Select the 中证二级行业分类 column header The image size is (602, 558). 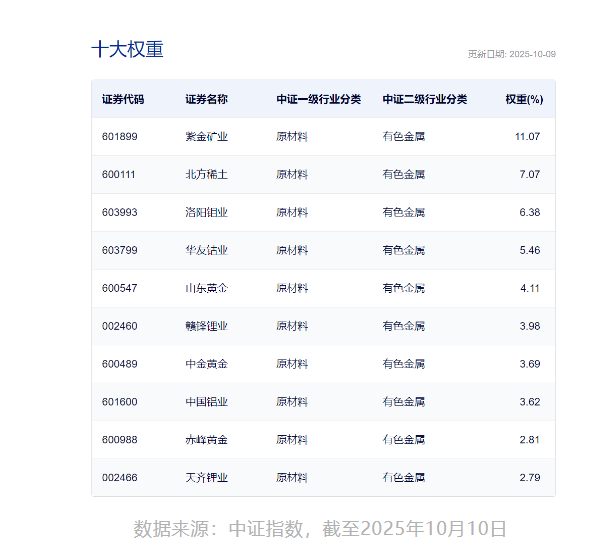[425, 99]
